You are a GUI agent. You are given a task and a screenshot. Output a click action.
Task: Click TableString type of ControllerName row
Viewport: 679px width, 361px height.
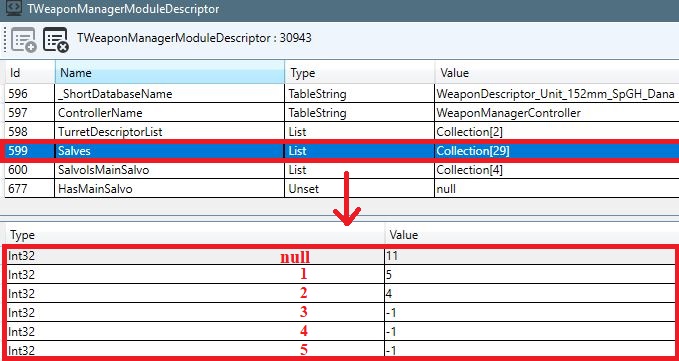pos(359,113)
